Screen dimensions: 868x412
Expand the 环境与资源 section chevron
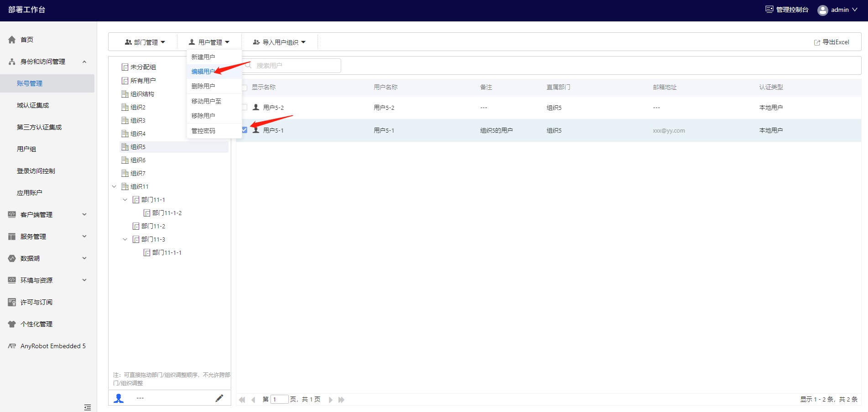[84, 280]
